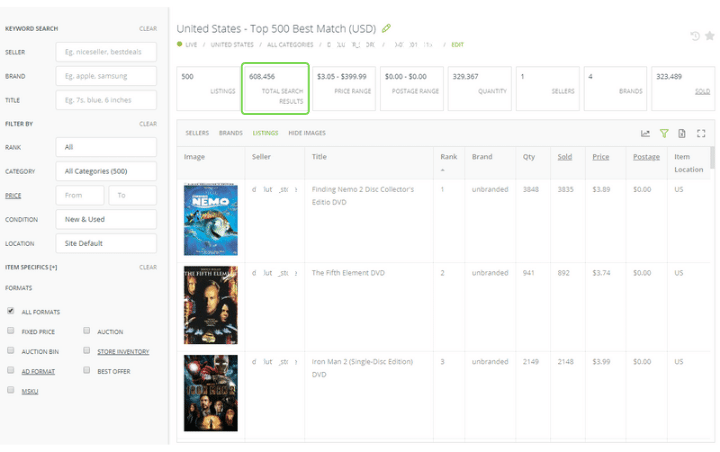The image size is (720, 452).
Task: Click the Brand column header
Action: point(482,157)
